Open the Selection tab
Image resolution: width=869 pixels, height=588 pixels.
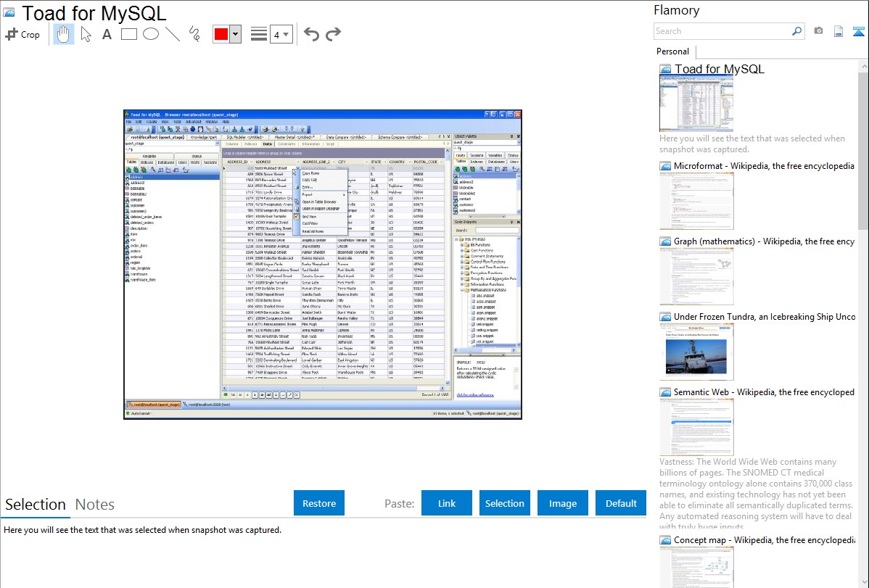tap(36, 505)
